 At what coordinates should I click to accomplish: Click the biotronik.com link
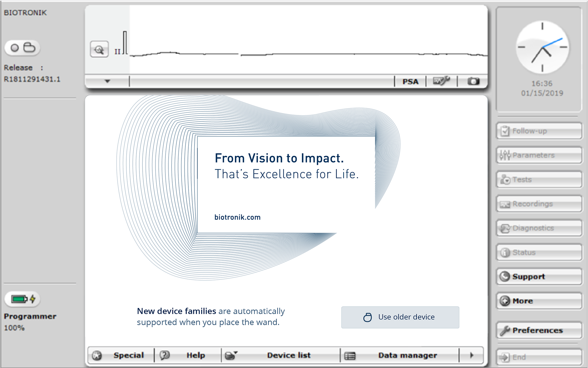[x=237, y=217]
